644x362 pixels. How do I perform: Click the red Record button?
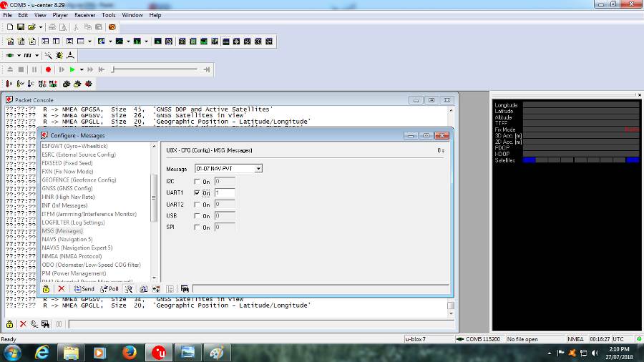click(x=49, y=69)
